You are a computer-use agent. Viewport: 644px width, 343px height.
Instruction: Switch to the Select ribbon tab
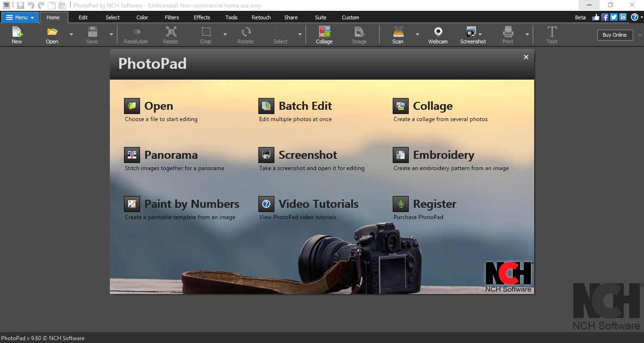click(x=113, y=17)
